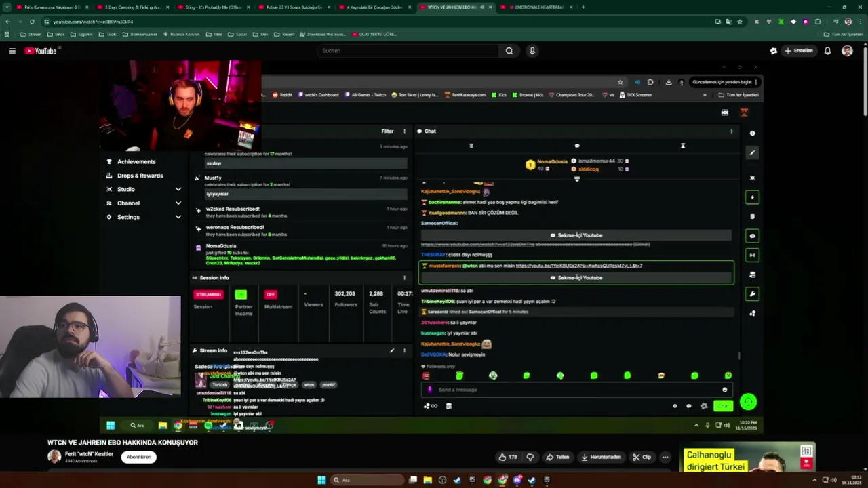The width and height of the screenshot is (868, 488).
Task: Click the YouTube search magnifier button
Action: tap(509, 51)
